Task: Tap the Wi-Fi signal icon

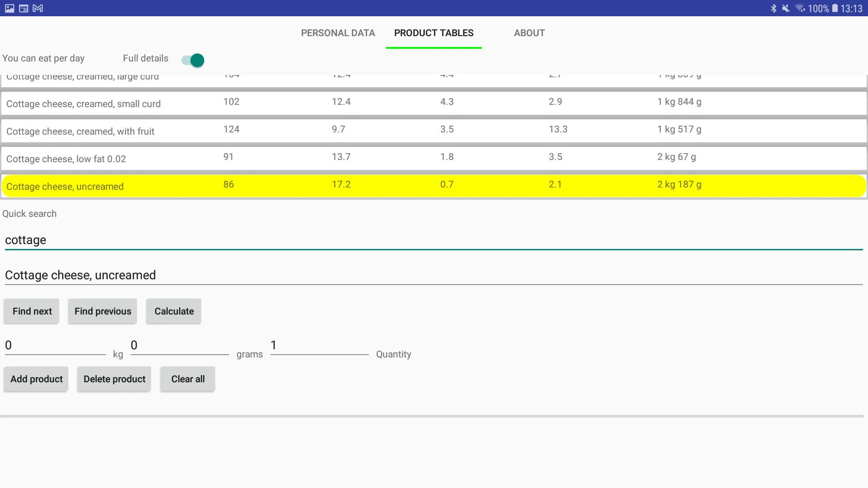Action: click(800, 8)
